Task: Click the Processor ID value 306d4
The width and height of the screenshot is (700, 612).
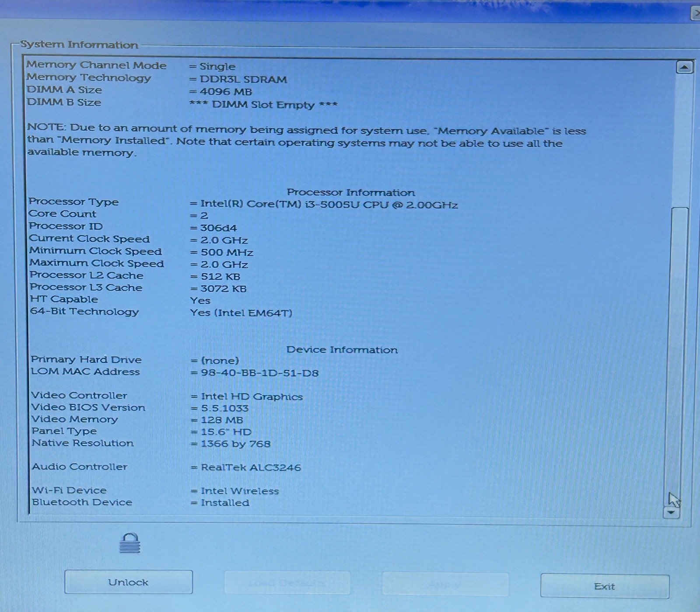Action: pyautogui.click(x=218, y=228)
